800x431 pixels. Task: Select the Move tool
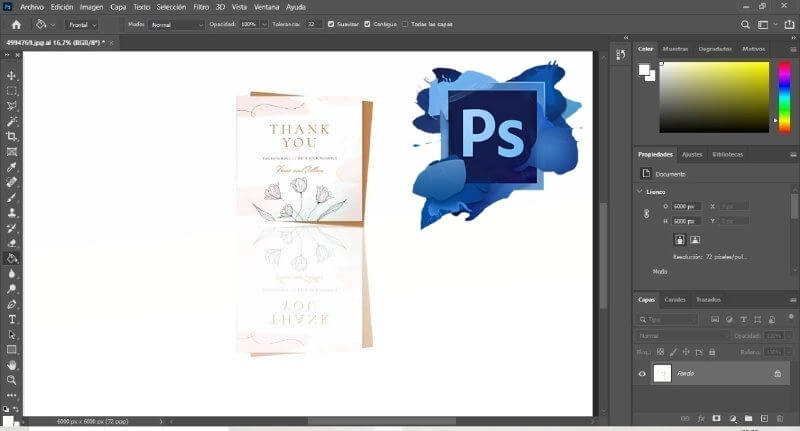pyautogui.click(x=12, y=76)
